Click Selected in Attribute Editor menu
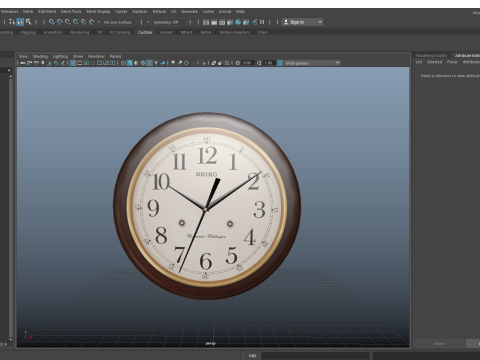The height and width of the screenshot is (360, 480). pyautogui.click(x=434, y=62)
